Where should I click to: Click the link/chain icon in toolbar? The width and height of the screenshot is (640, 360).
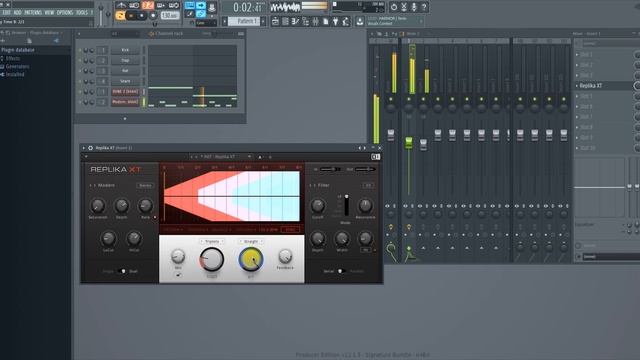[x=201, y=14]
